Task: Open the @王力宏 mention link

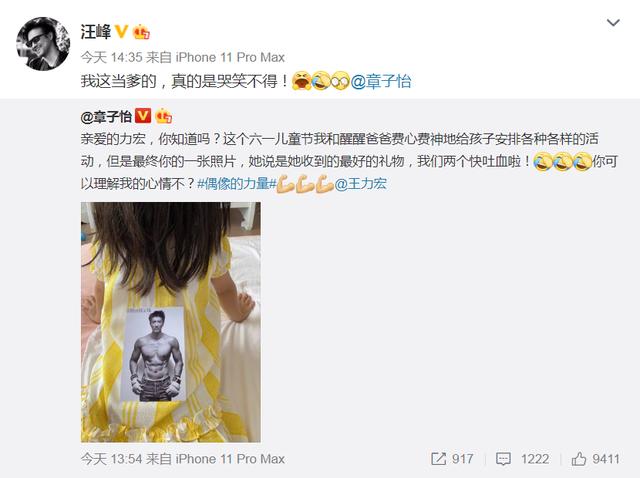Action: point(360,184)
